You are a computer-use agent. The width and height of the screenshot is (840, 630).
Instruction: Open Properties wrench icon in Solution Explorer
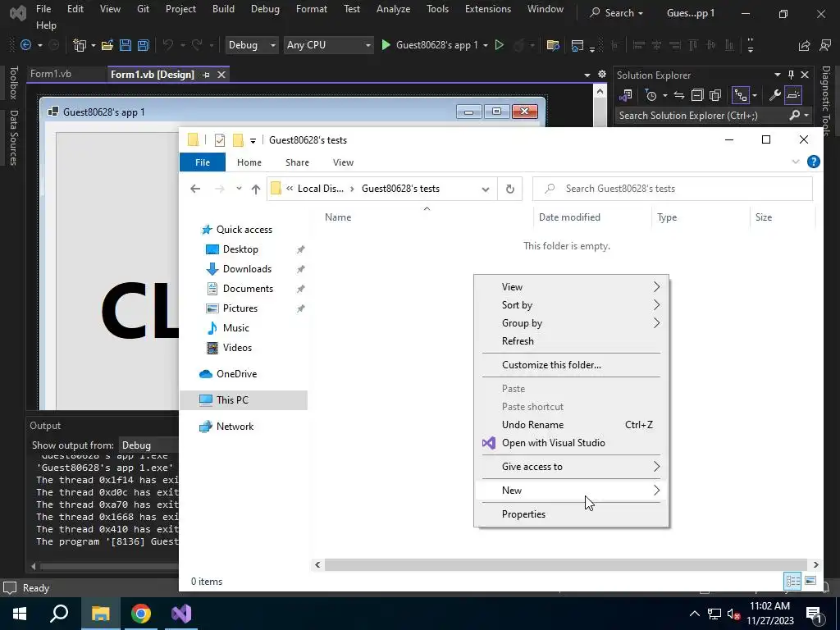point(774,95)
